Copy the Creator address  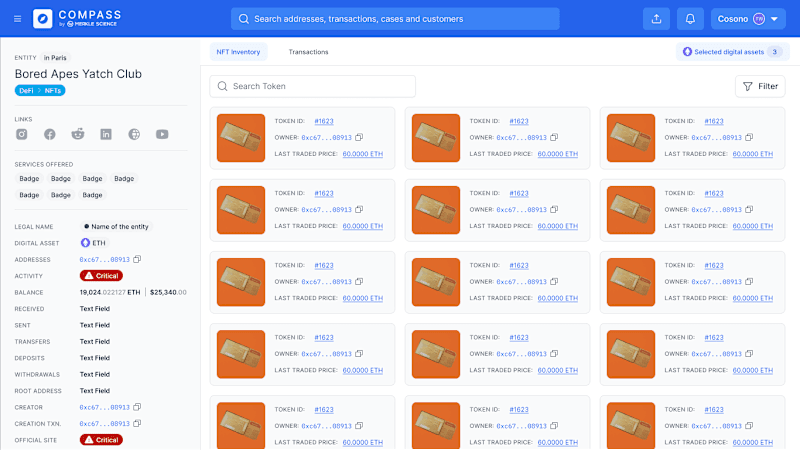(137, 407)
